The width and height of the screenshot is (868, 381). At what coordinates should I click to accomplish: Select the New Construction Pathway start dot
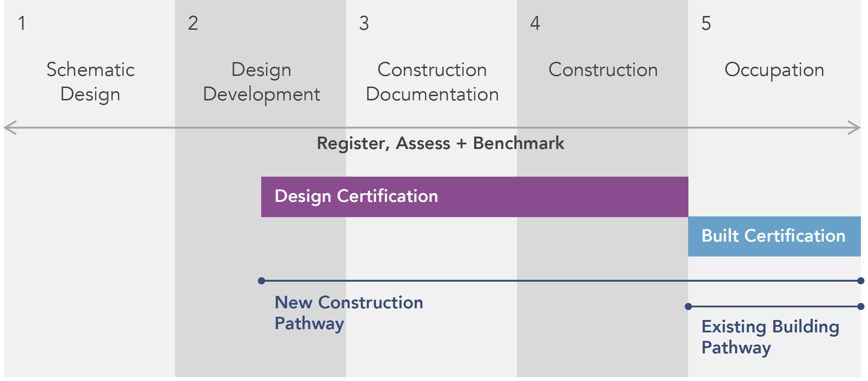pos(262,281)
